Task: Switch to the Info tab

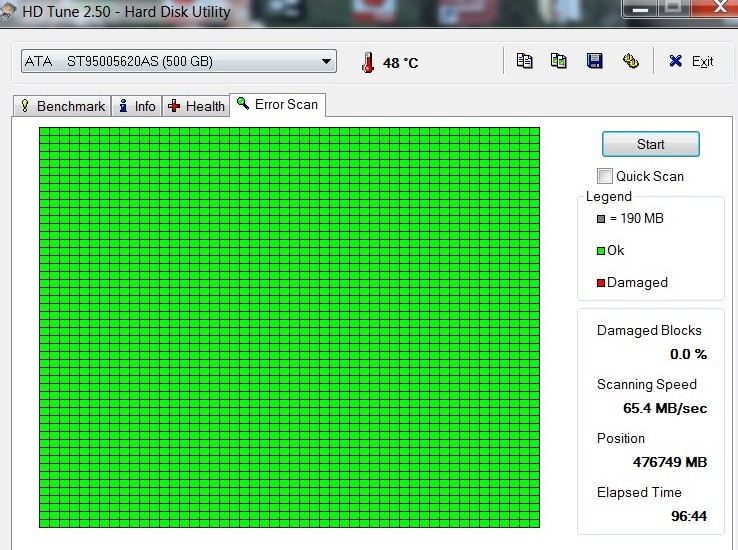Action: (136, 106)
